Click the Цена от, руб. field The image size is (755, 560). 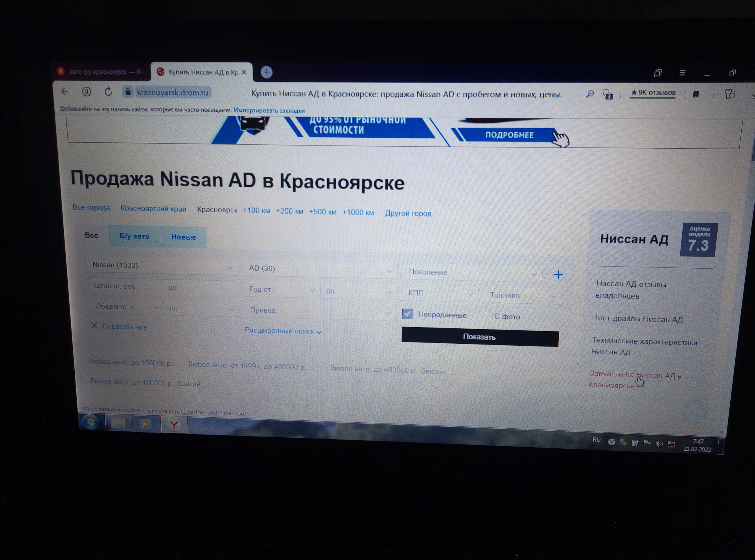click(x=125, y=286)
